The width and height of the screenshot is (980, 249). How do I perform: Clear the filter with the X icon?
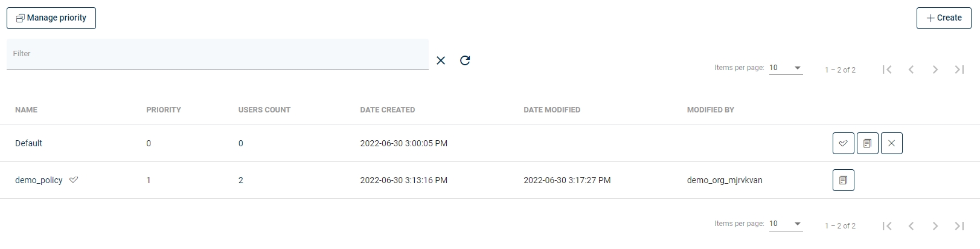(441, 60)
